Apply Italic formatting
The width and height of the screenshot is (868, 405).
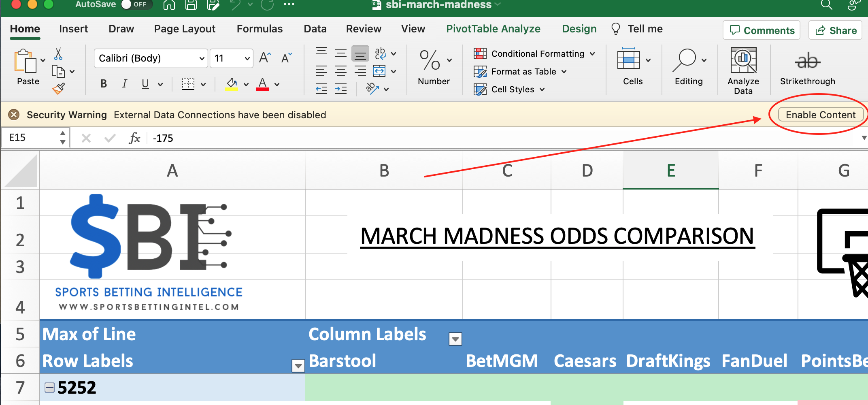coord(124,84)
